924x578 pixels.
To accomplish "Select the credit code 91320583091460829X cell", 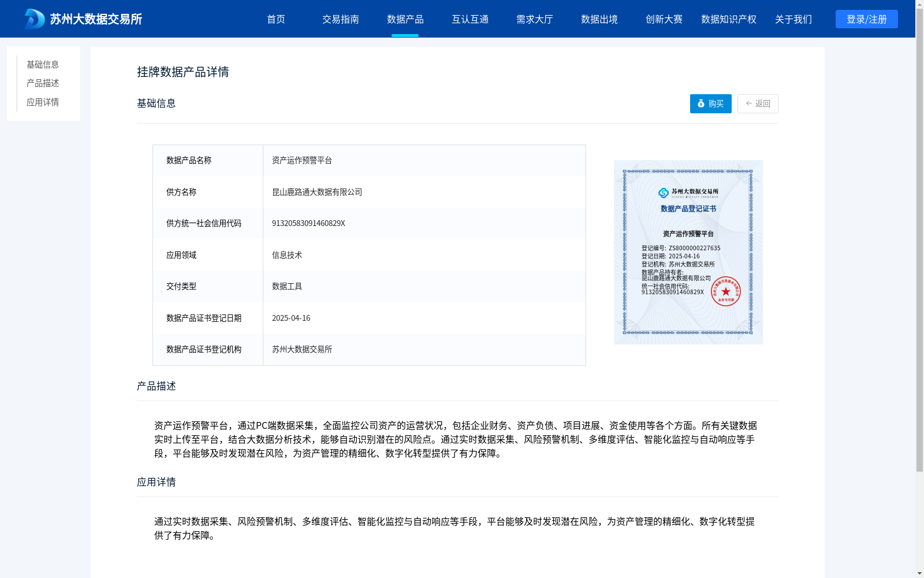I will [x=424, y=224].
